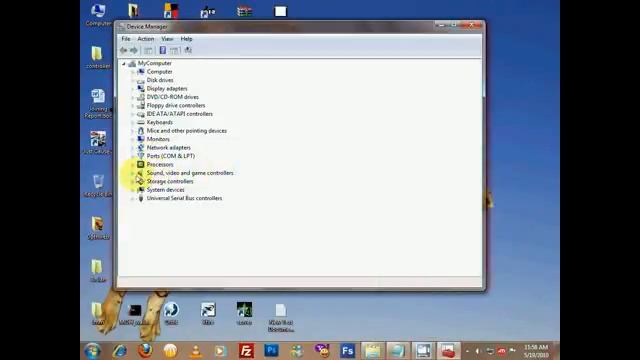640x360 pixels.
Task: Expand the Monitors category
Action: (x=132, y=139)
